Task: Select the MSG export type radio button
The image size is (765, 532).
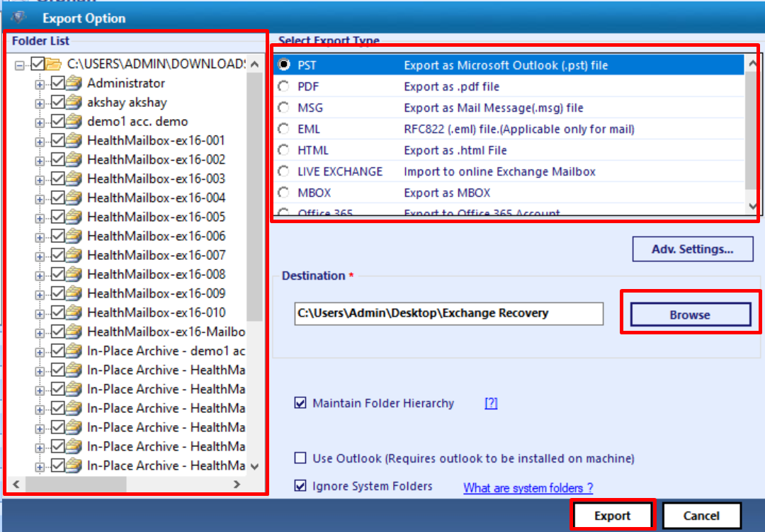Action: pyautogui.click(x=283, y=108)
